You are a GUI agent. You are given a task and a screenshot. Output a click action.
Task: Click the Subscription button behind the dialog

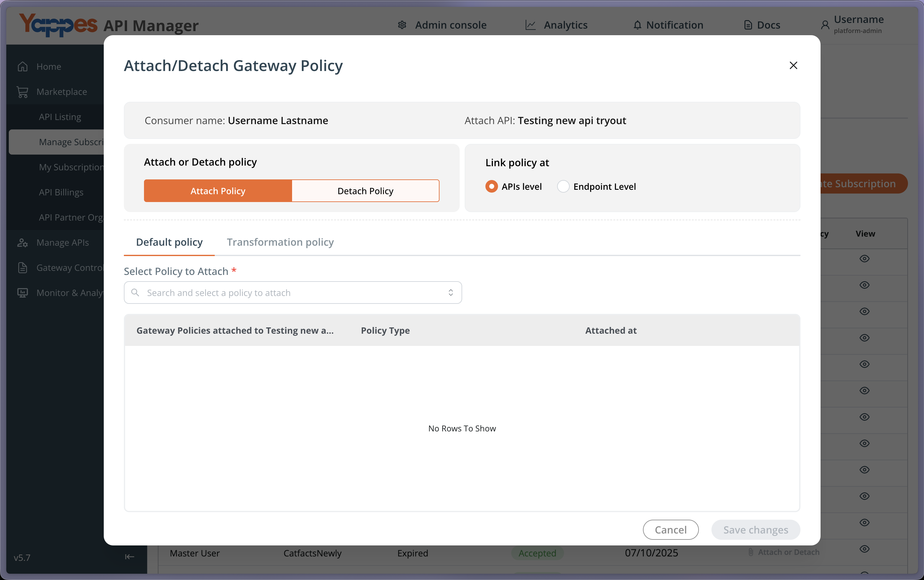(x=864, y=183)
